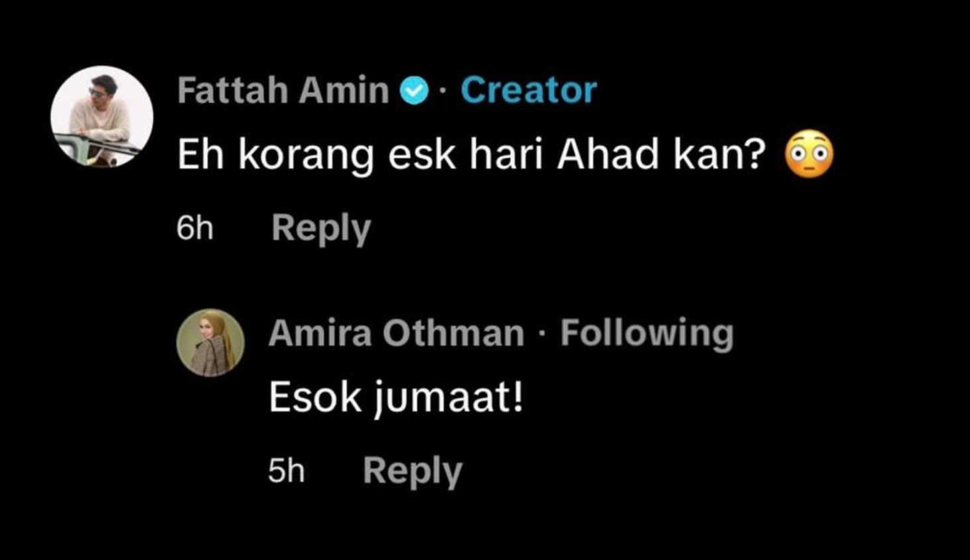Select the reply text "Esok jumaat!"
The height and width of the screenshot is (560, 970).
pos(395,398)
